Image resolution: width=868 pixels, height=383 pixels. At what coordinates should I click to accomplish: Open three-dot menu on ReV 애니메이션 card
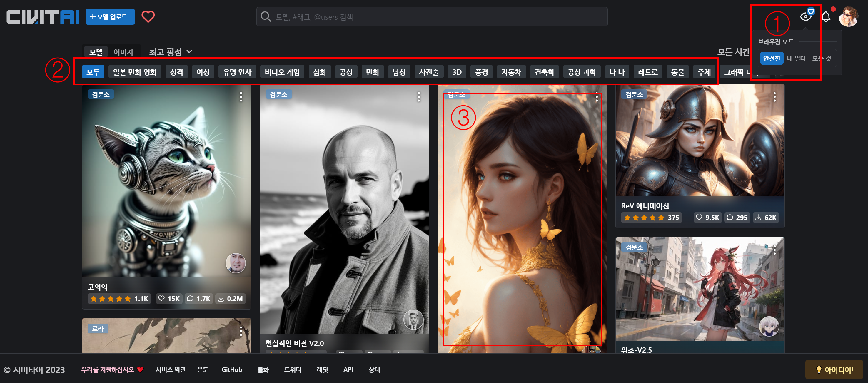pos(774,97)
